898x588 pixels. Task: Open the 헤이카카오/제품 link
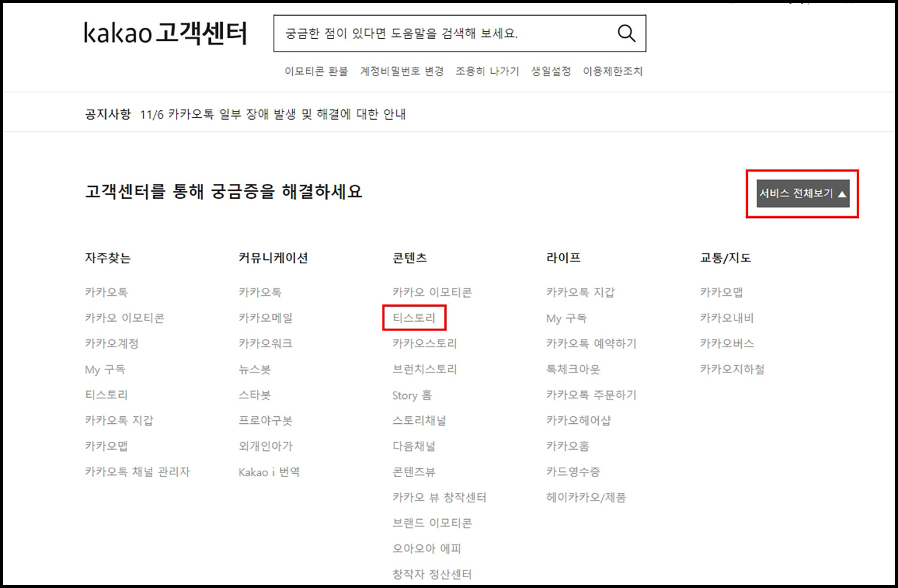click(586, 498)
